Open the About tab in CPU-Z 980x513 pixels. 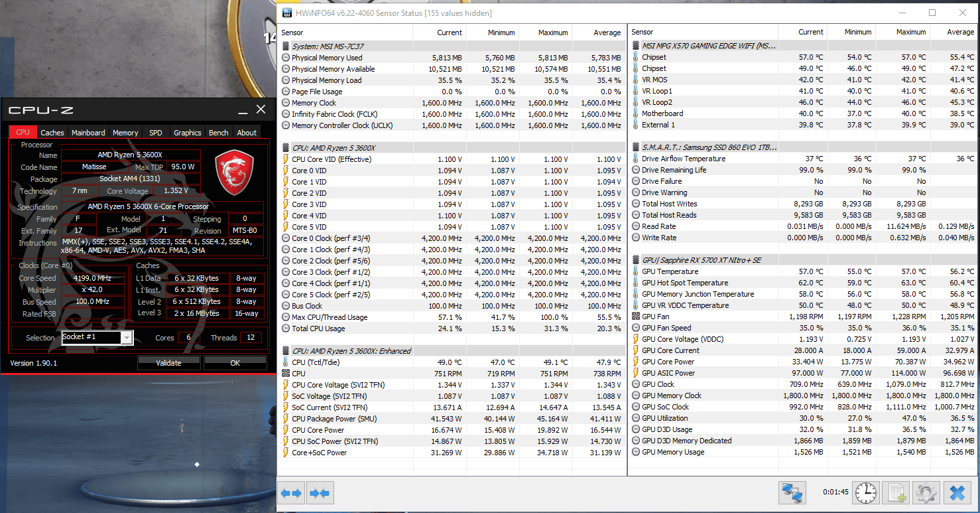pyautogui.click(x=247, y=133)
